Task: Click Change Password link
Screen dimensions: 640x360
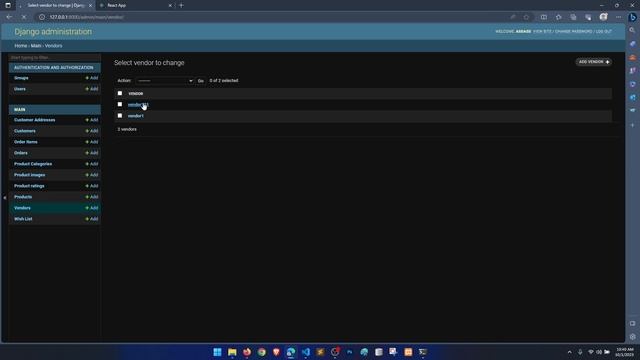Action: (573, 31)
